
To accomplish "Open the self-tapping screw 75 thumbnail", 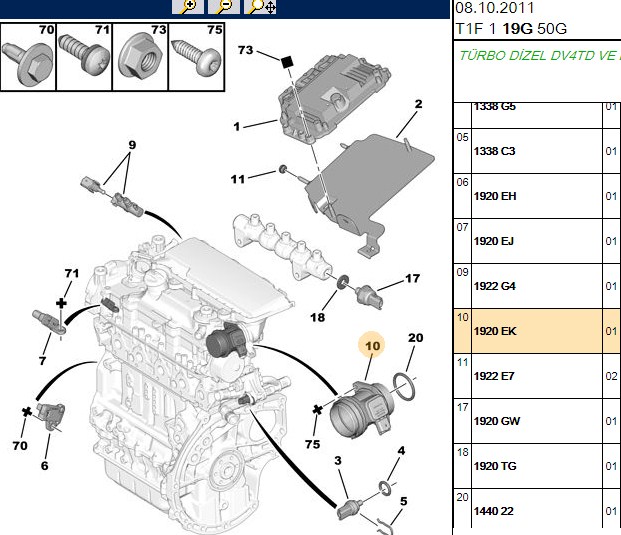I will click(x=197, y=57).
